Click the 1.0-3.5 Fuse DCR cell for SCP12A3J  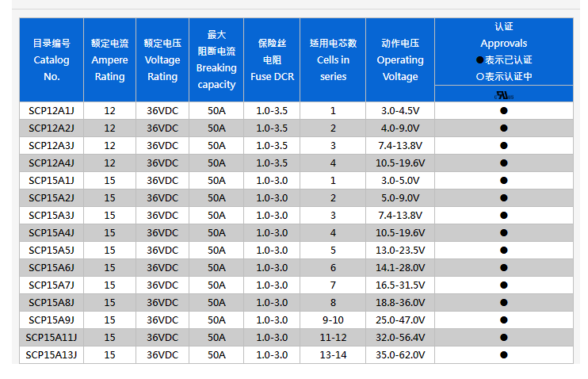[x=272, y=146]
